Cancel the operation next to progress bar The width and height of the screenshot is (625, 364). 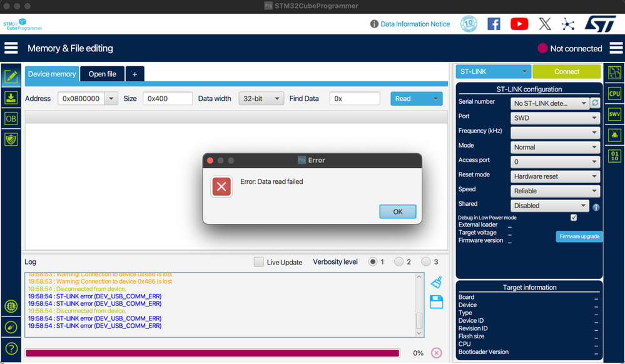[x=437, y=353]
